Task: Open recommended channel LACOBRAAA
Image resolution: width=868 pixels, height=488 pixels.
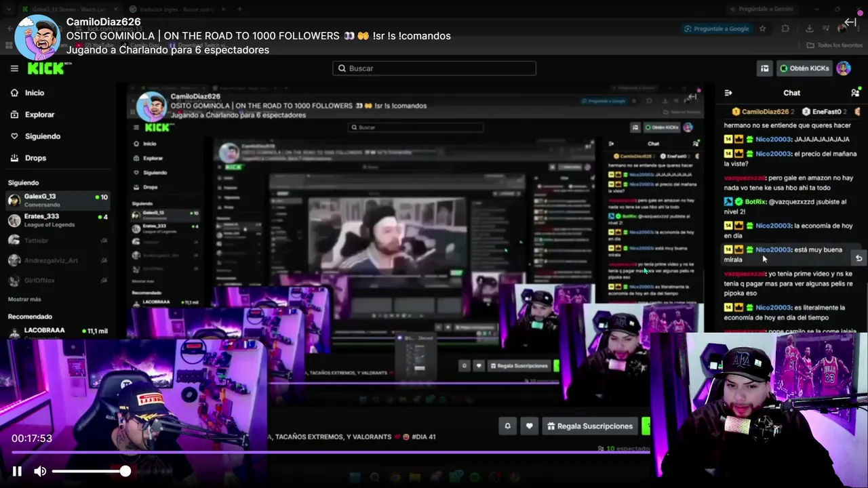Action: tap(58, 331)
